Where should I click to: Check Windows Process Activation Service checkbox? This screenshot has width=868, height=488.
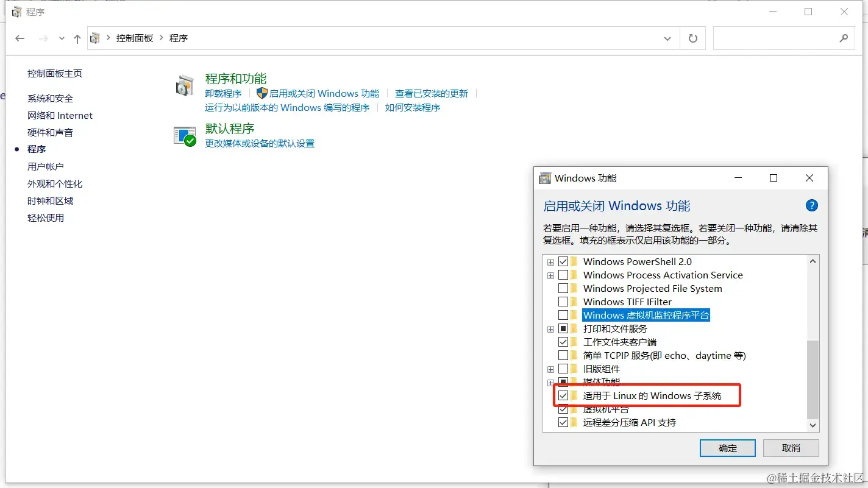pyautogui.click(x=563, y=275)
